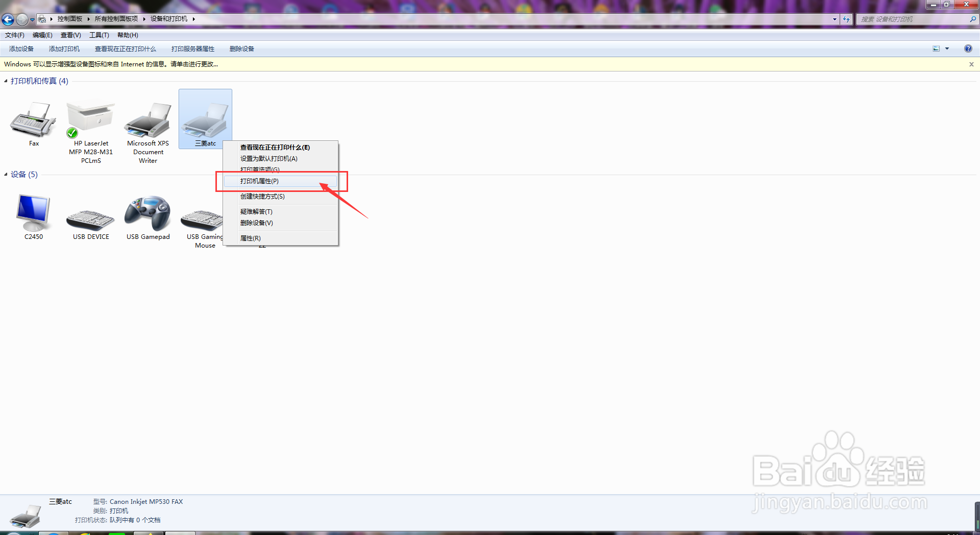980x535 pixels.
Task: Open the 编辑(E) menu
Action: (42, 35)
